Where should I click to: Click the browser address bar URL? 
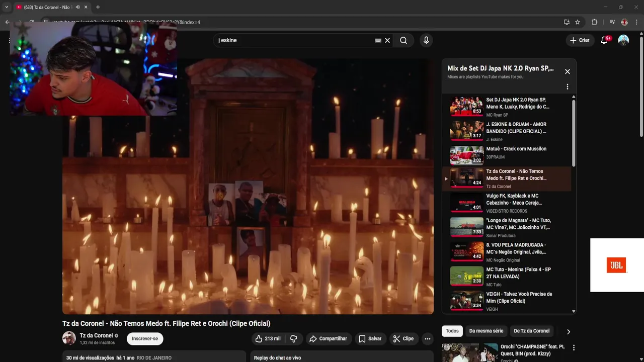(126, 22)
